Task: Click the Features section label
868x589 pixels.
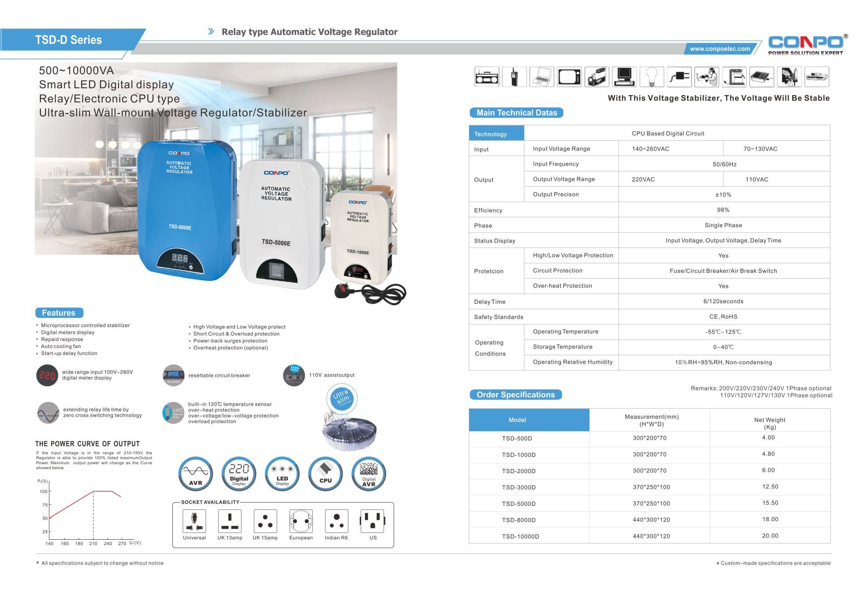Action: 59,313
